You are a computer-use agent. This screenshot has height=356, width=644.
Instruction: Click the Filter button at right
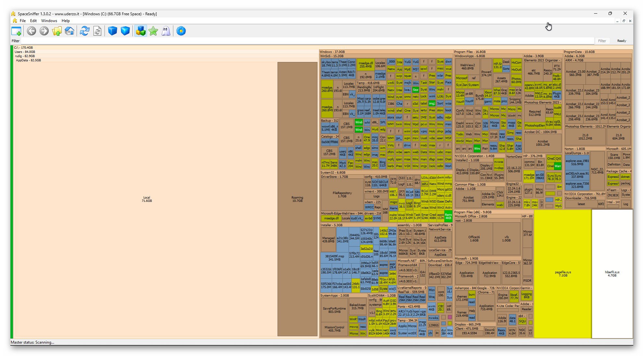point(602,41)
